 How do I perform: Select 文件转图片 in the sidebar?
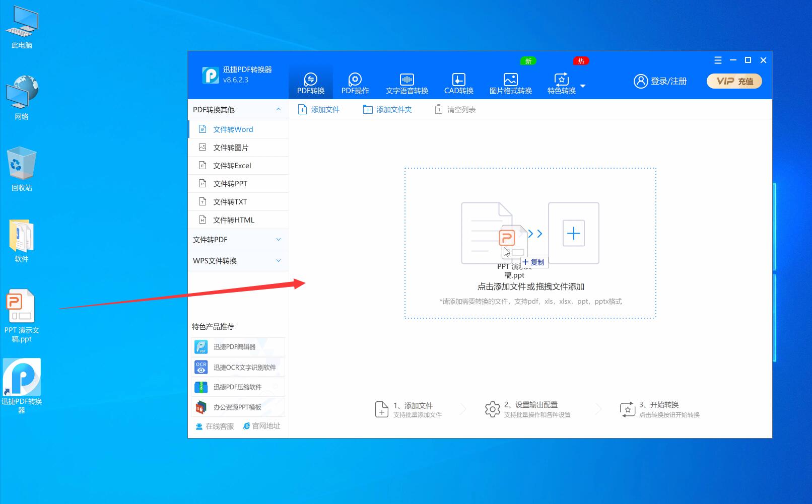click(x=238, y=148)
